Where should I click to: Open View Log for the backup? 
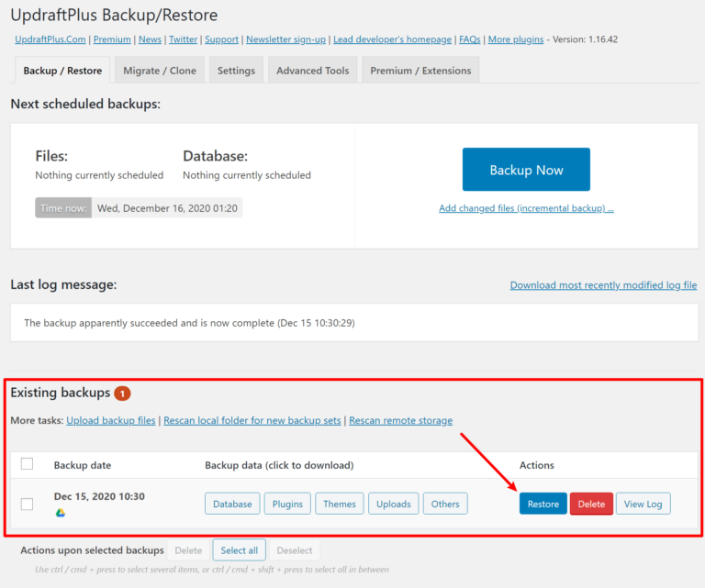[643, 504]
